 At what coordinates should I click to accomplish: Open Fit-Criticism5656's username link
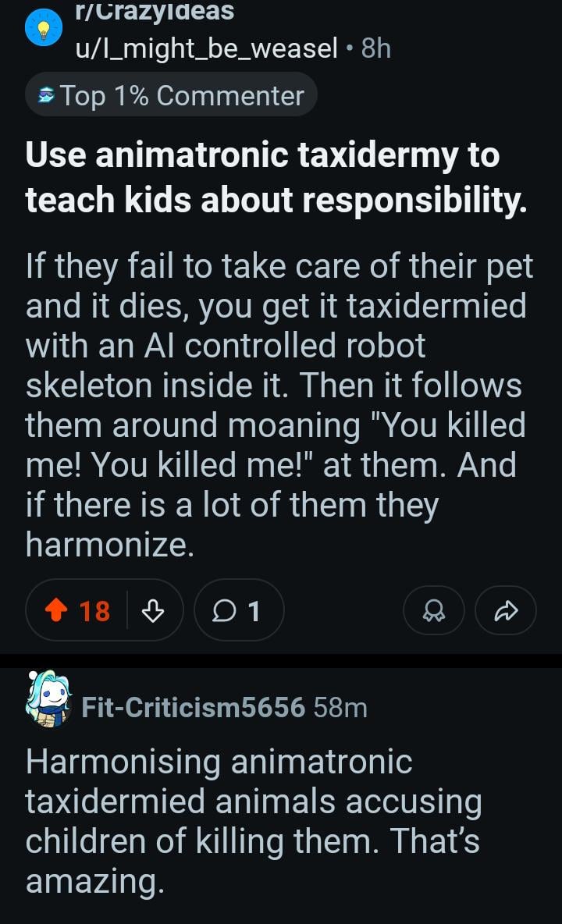[x=194, y=707]
